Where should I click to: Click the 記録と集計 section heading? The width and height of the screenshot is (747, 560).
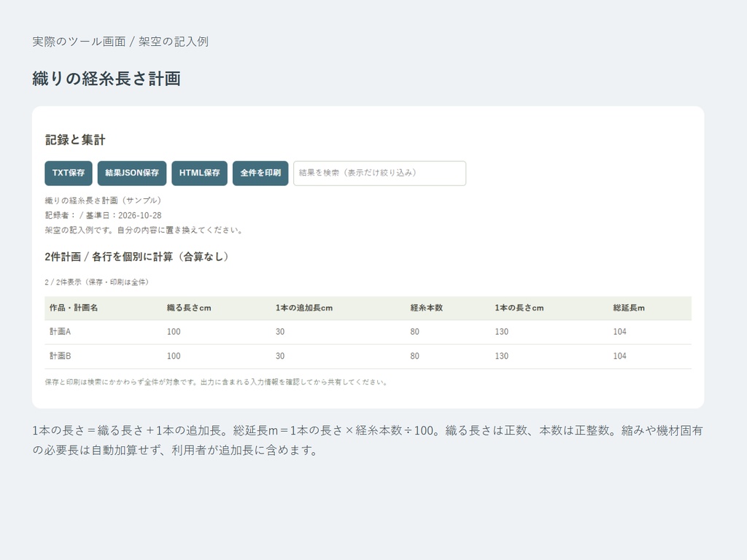(x=75, y=140)
